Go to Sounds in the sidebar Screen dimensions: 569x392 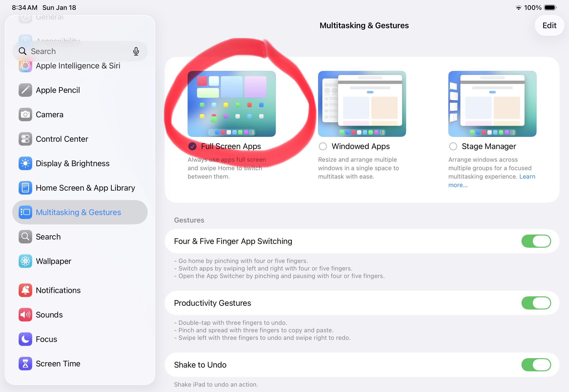pyautogui.click(x=49, y=315)
